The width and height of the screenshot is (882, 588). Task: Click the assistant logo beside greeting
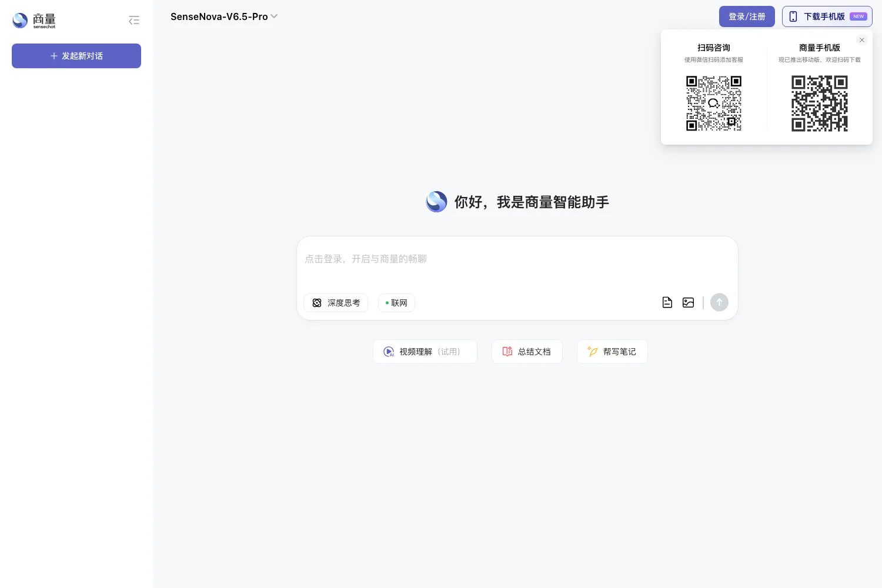pyautogui.click(x=436, y=202)
